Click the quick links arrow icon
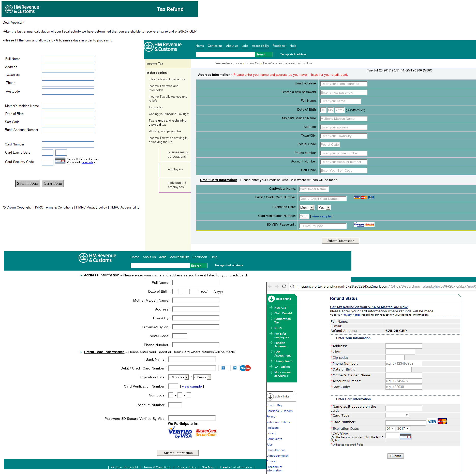The width and height of the screenshot is (476, 474). click(x=270, y=396)
